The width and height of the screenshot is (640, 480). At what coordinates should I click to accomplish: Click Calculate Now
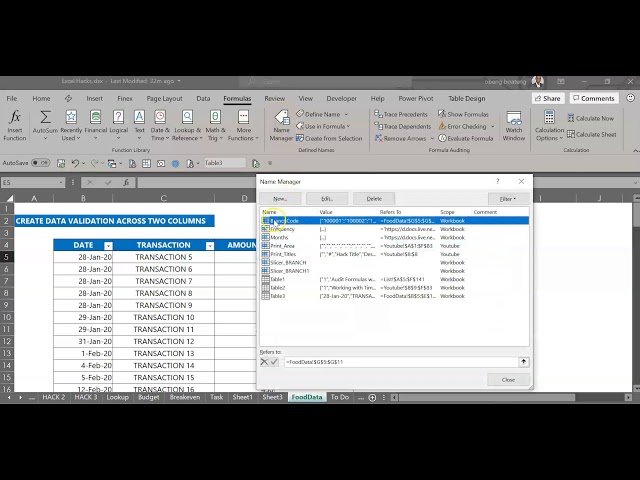[590, 118]
